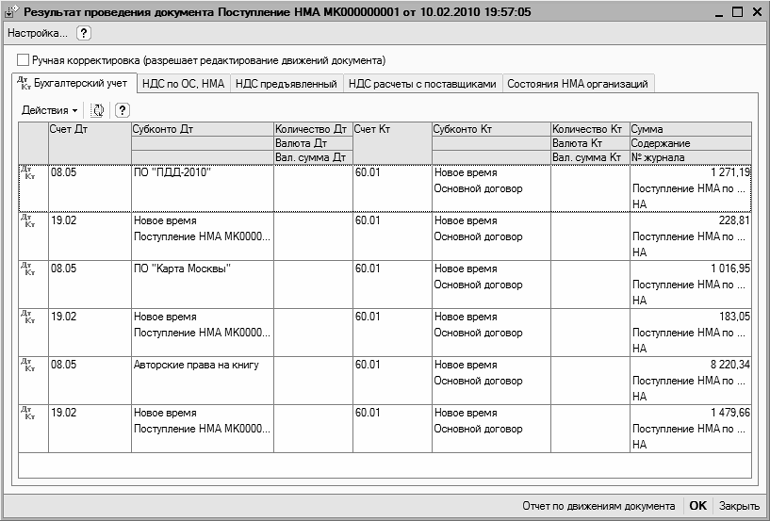Image resolution: width=770 pixels, height=521 pixels.
Task: Click the Счет Кт column header
Action: pos(392,143)
